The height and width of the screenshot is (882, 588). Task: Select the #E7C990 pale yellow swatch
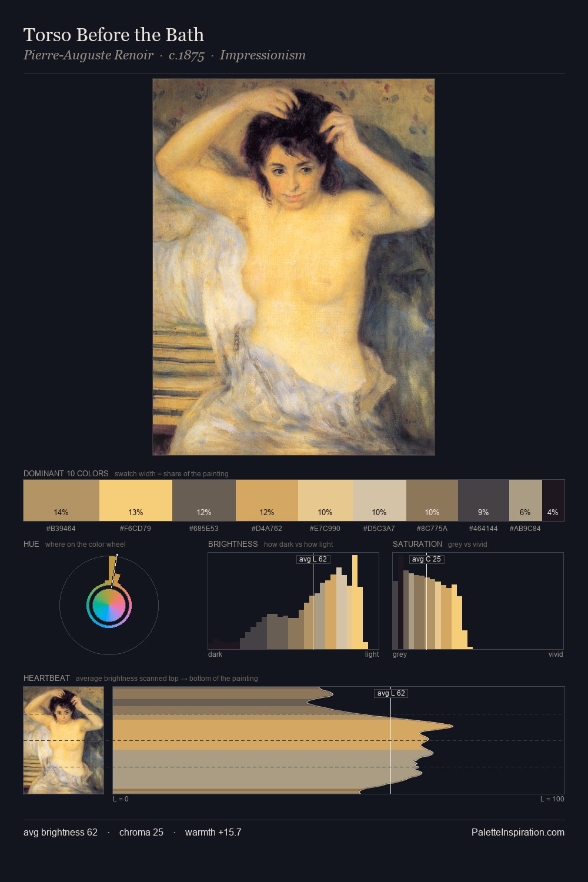pos(325,500)
